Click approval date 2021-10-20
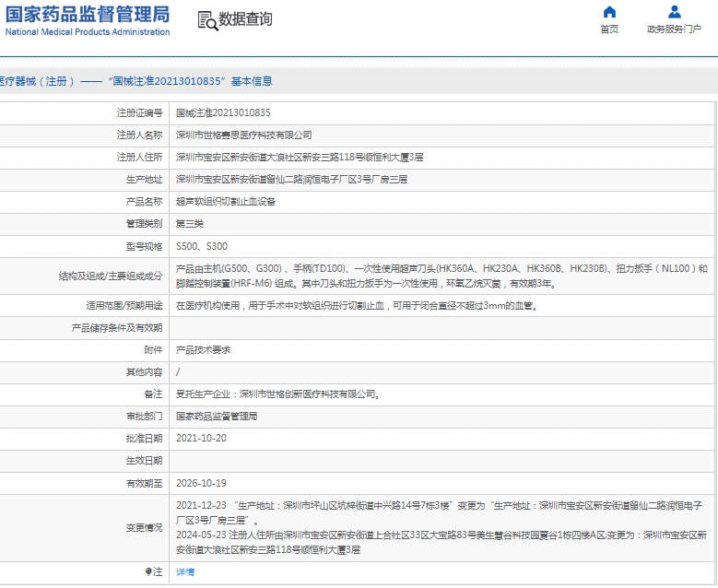This screenshot has width=718, height=588. click(x=202, y=439)
